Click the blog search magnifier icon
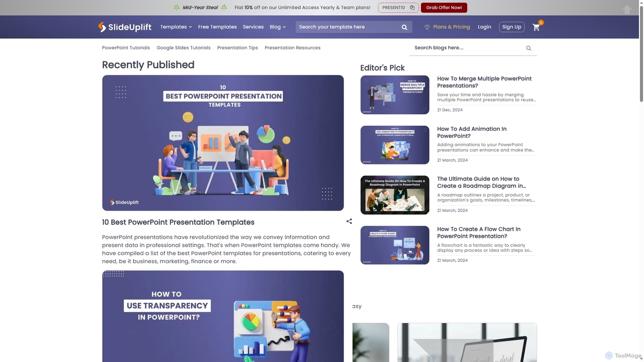 point(528,48)
